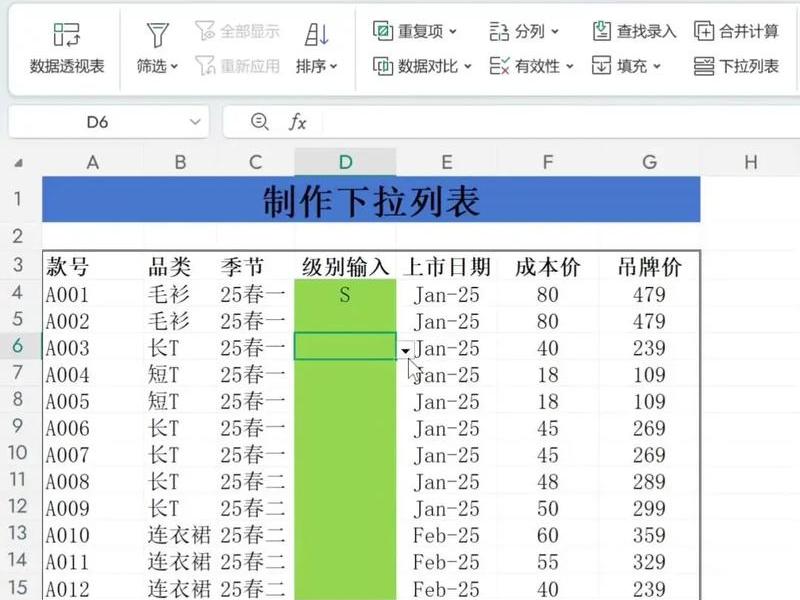Select row 15 header
The image size is (800, 600).
[18, 587]
